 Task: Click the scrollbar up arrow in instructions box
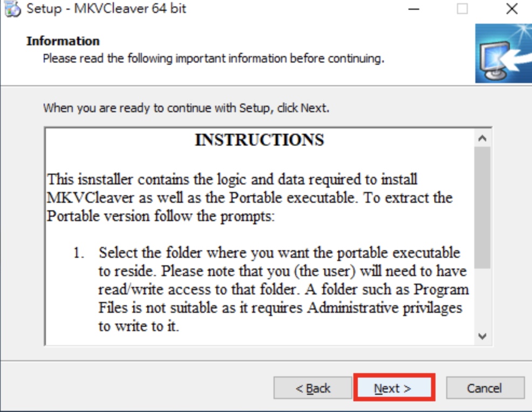pos(482,138)
